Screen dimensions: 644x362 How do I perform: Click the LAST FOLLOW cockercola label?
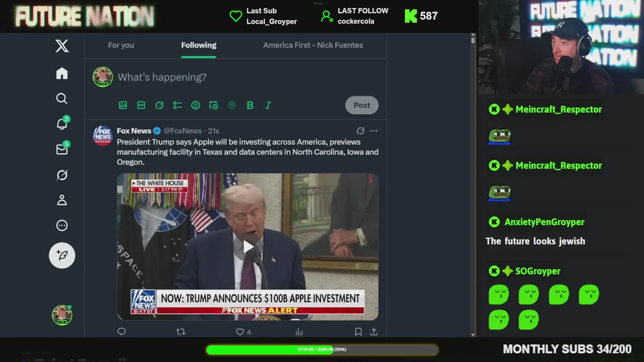tap(355, 16)
